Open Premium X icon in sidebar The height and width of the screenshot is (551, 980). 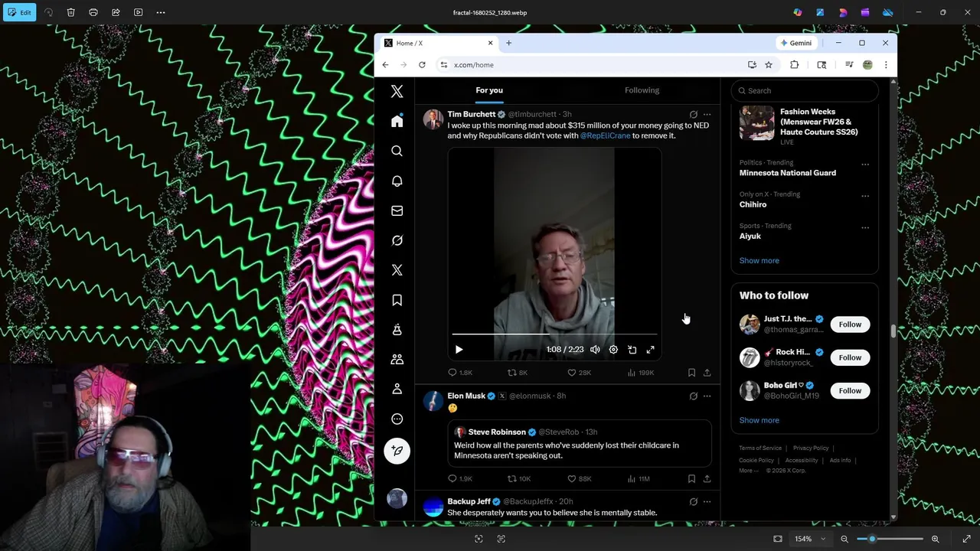397,270
